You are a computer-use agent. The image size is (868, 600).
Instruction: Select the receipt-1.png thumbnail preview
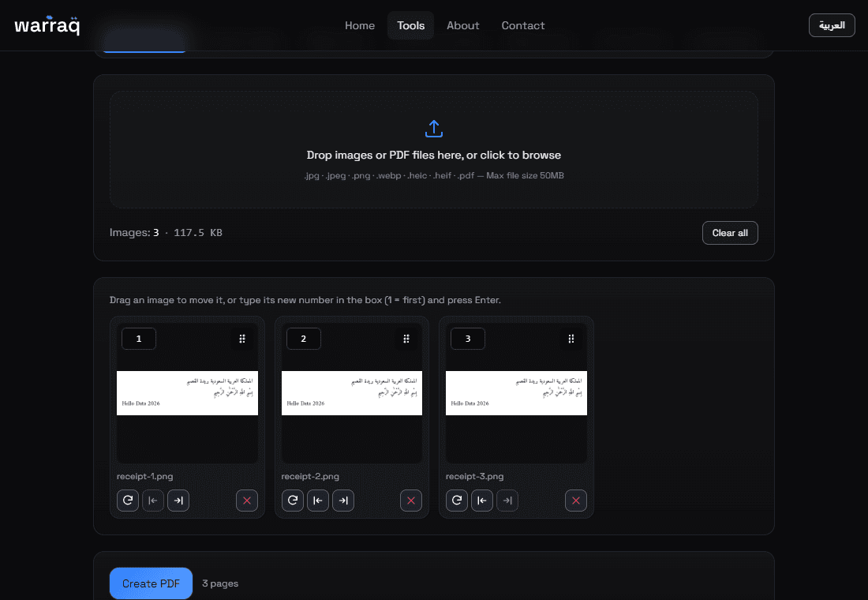coord(187,393)
